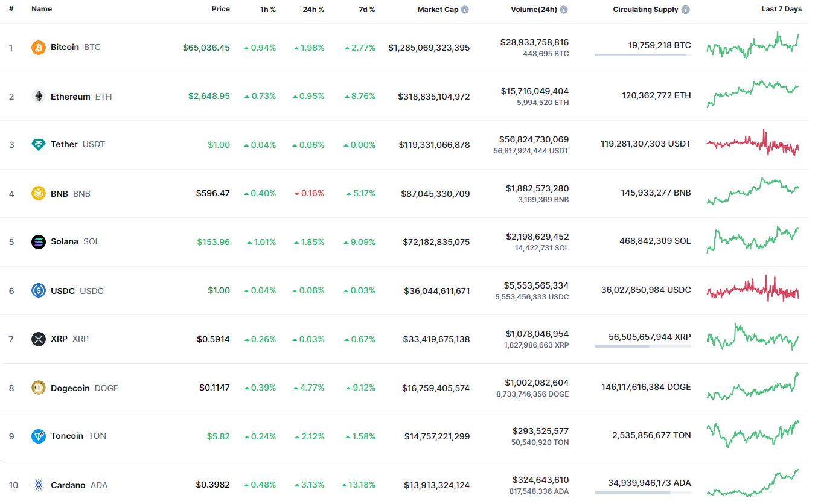Click the Volume(24h) info icon
The image size is (821, 504).
(564, 10)
